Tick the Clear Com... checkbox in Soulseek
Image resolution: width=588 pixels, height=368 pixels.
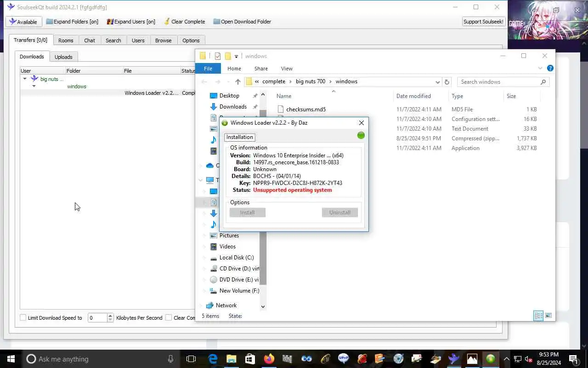pyautogui.click(x=169, y=318)
